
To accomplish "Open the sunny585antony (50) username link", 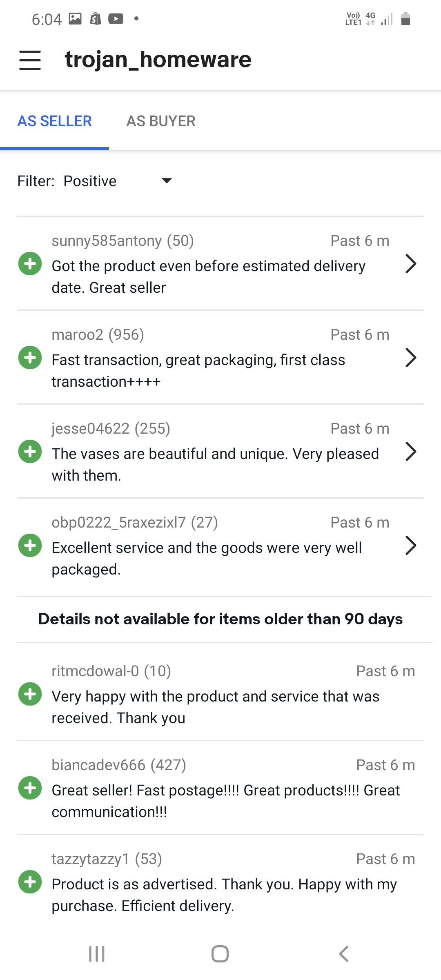I will click(x=122, y=241).
